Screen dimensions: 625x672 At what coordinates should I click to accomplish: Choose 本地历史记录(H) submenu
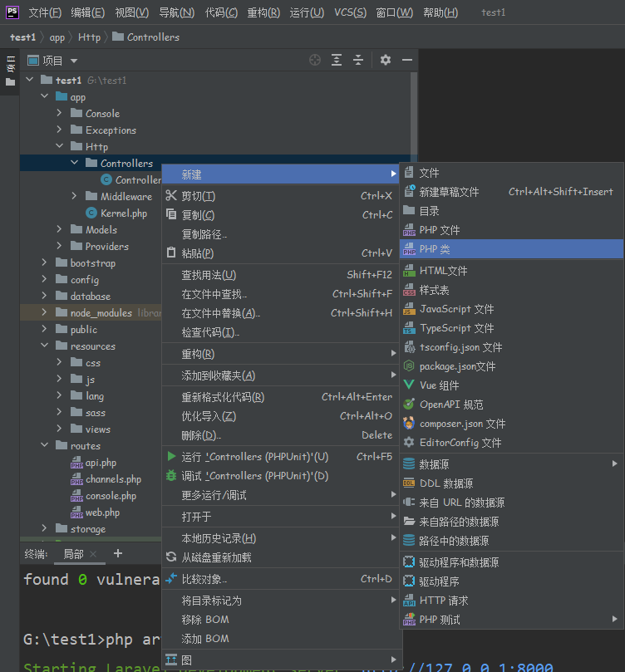click(x=281, y=538)
